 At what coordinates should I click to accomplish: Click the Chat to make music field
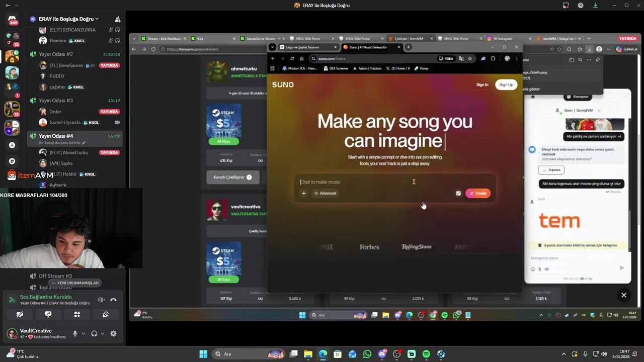pyautogui.click(x=395, y=182)
